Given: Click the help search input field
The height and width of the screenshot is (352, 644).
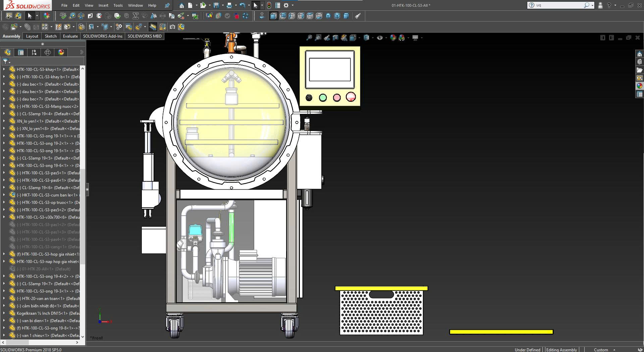Looking at the screenshot, I should 558,5.
